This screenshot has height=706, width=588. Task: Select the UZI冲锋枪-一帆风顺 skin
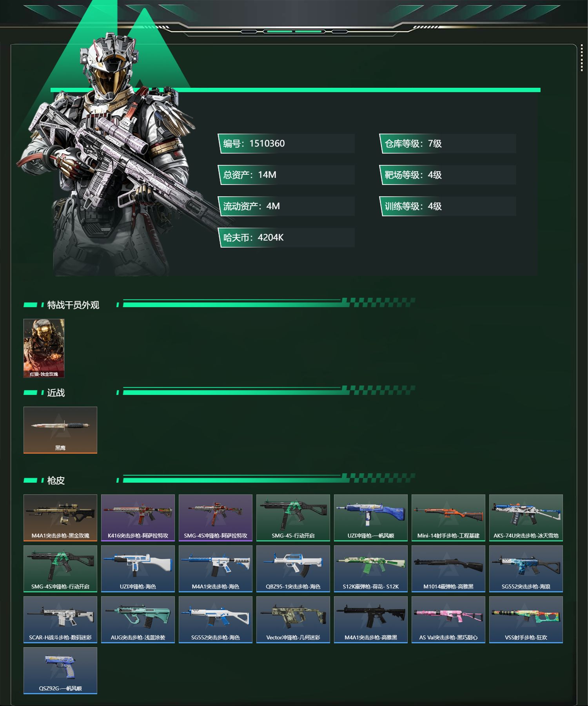pyautogui.click(x=371, y=518)
